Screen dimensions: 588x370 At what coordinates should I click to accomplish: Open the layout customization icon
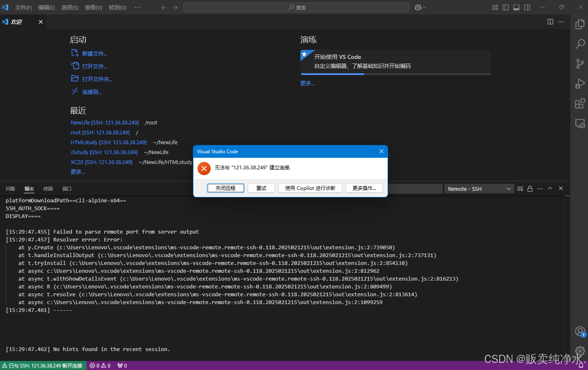coord(495,7)
